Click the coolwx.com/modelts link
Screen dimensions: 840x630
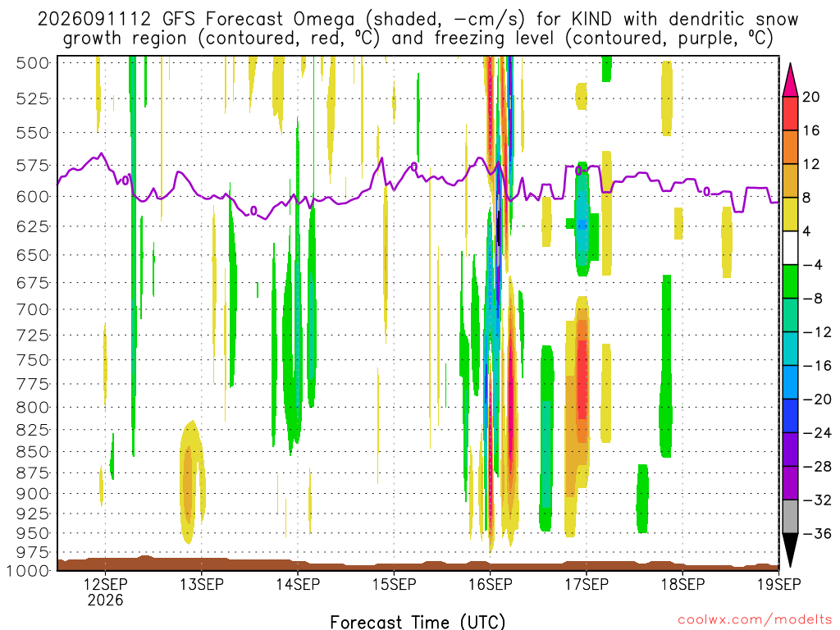[x=755, y=620]
